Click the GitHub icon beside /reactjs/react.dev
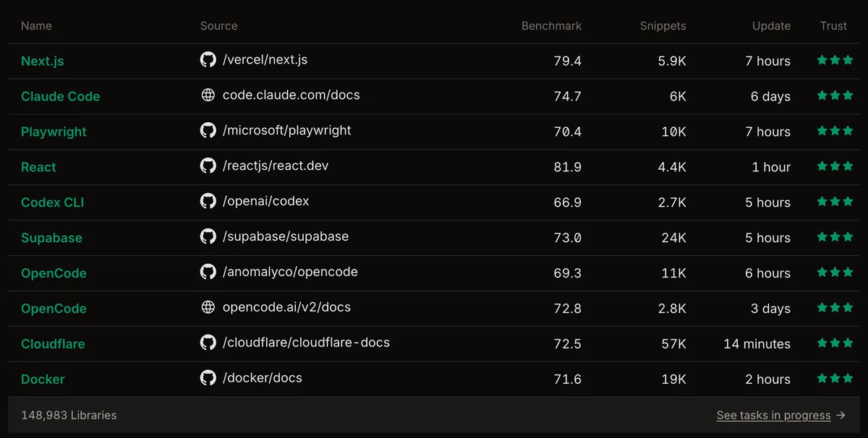 pos(208,166)
